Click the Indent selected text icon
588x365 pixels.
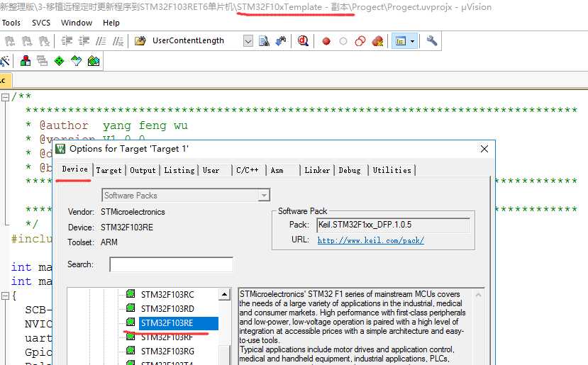(x=67, y=41)
